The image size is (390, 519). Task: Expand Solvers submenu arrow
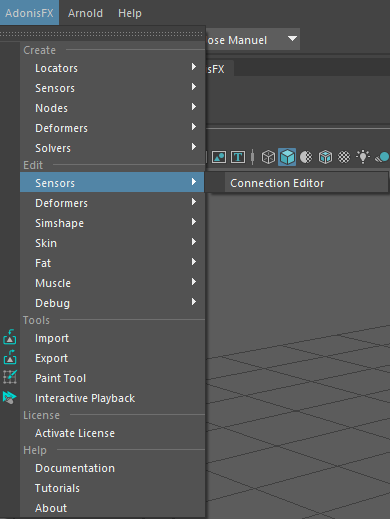(194, 147)
